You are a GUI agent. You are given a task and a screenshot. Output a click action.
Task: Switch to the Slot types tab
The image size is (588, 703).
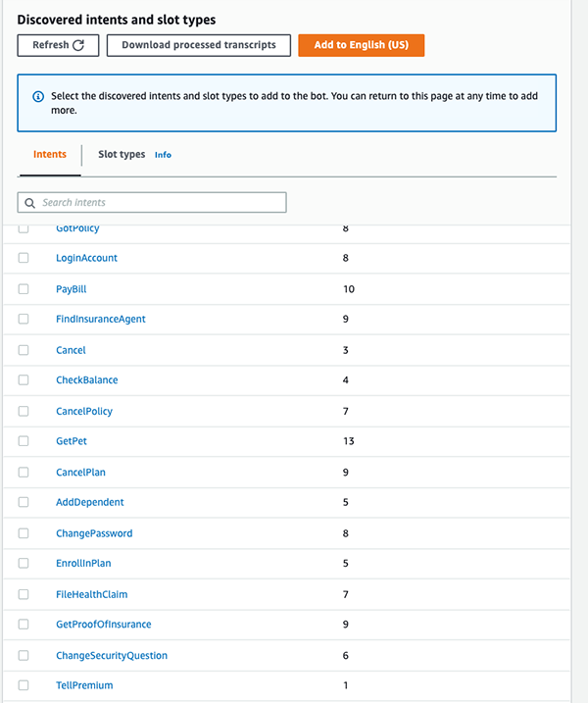[x=122, y=155]
